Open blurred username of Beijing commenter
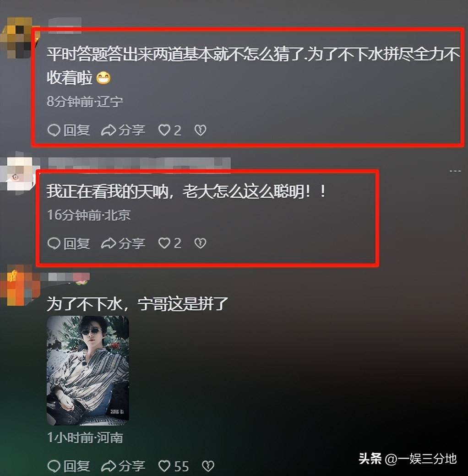Image resolution: width=468 pixels, height=476 pixels. pyautogui.click(x=139, y=163)
